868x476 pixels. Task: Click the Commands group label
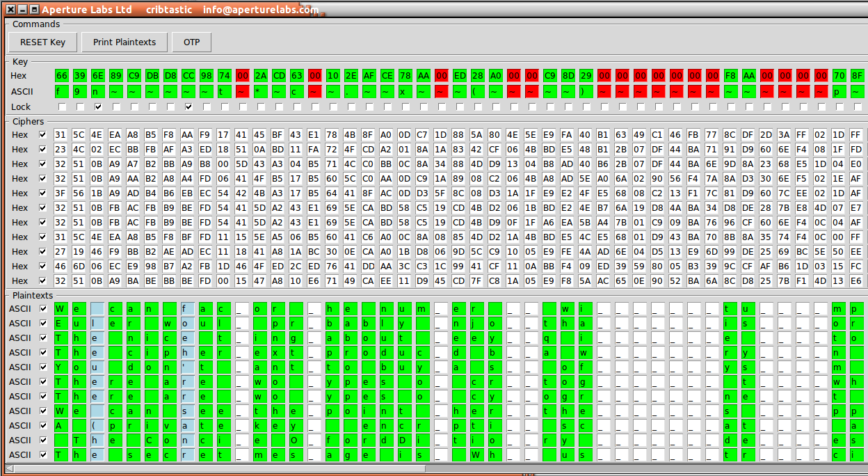(36, 24)
